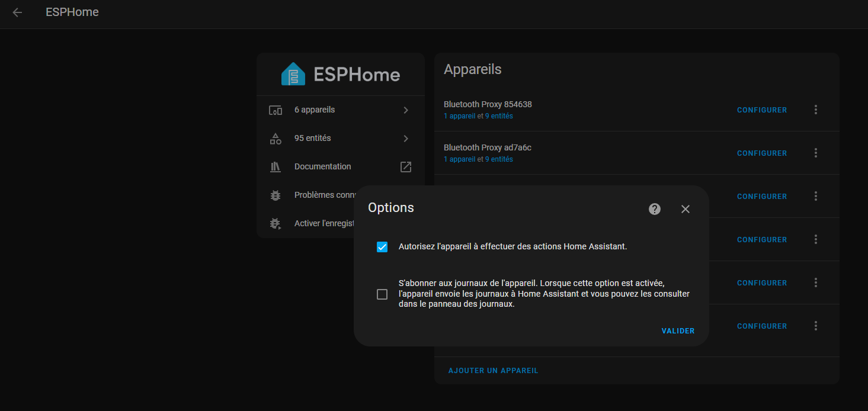
Task: Open '9 entités' link under Bluetooth Proxy 854638
Action: (x=499, y=116)
